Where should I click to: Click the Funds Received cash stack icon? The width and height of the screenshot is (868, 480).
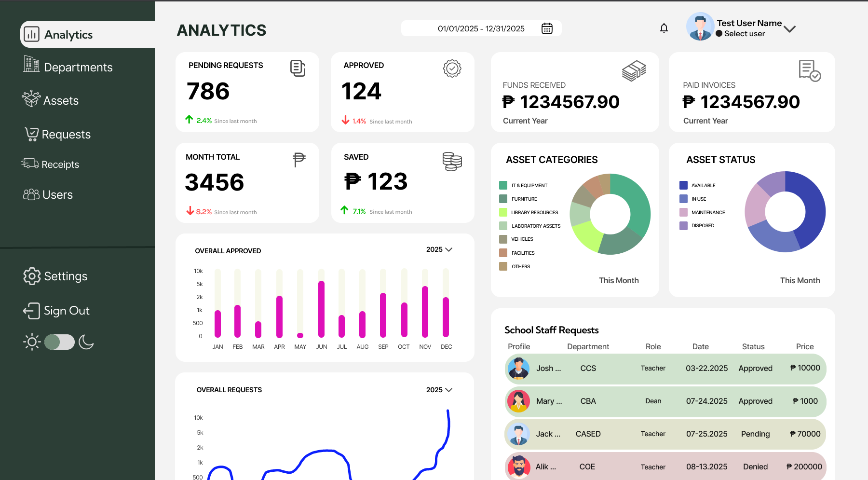click(634, 71)
